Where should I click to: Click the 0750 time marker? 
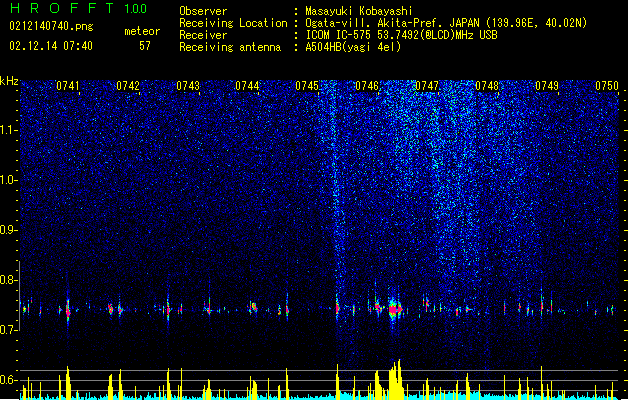pyautogui.click(x=607, y=86)
